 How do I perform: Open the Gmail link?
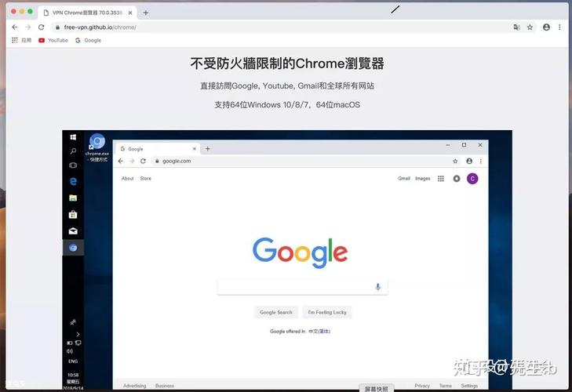(x=404, y=178)
